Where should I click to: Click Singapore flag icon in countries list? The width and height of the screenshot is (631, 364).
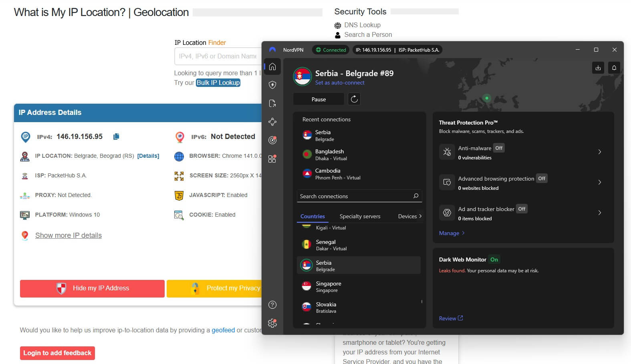click(x=306, y=286)
